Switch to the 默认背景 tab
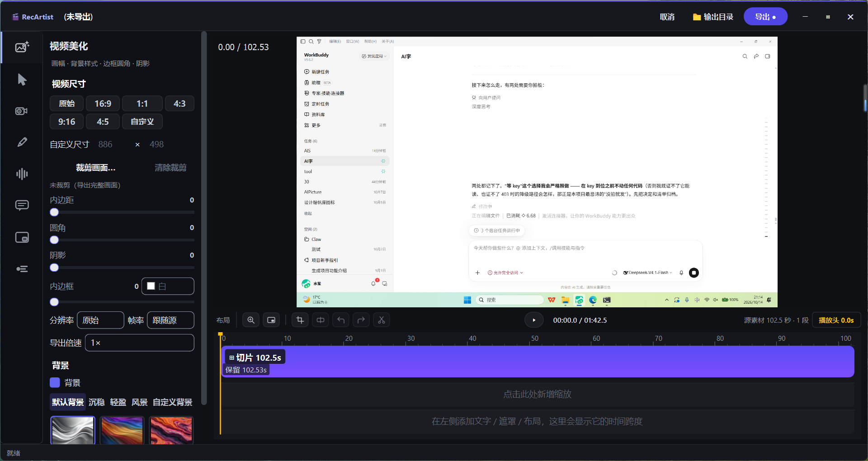The image size is (868, 461). [x=68, y=402]
